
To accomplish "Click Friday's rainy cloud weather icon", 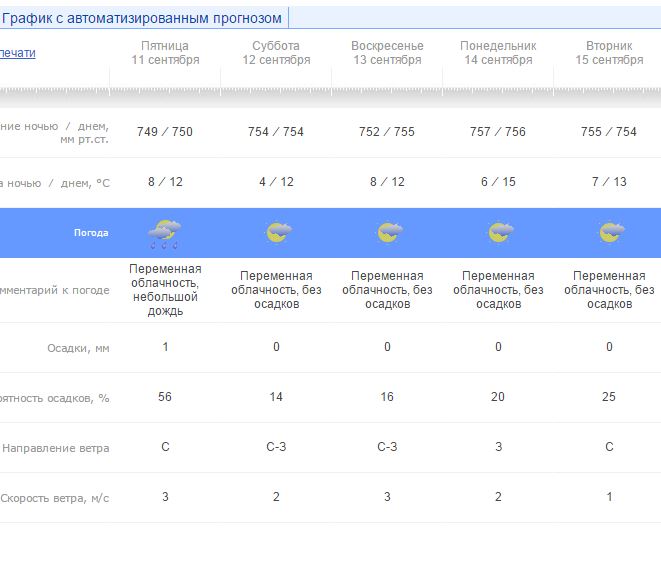I will [165, 233].
